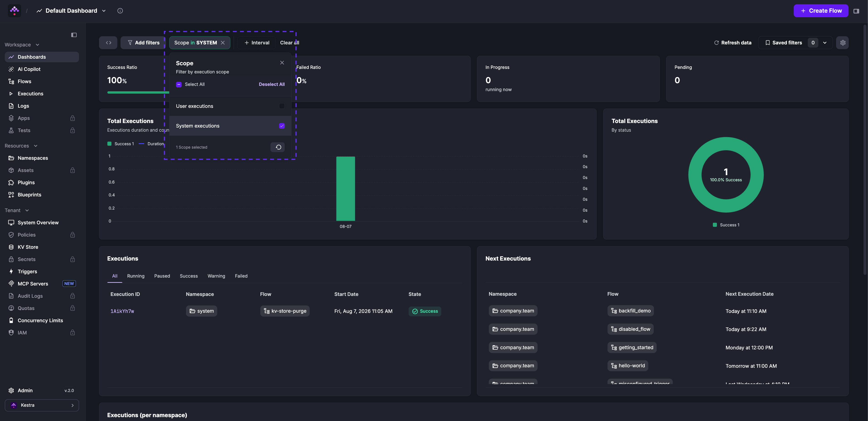Collapse the sidebar with the panel icon
The width and height of the screenshot is (868, 421).
[x=74, y=35]
